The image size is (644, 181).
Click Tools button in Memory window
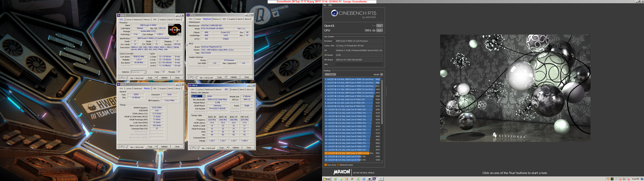coord(150,147)
